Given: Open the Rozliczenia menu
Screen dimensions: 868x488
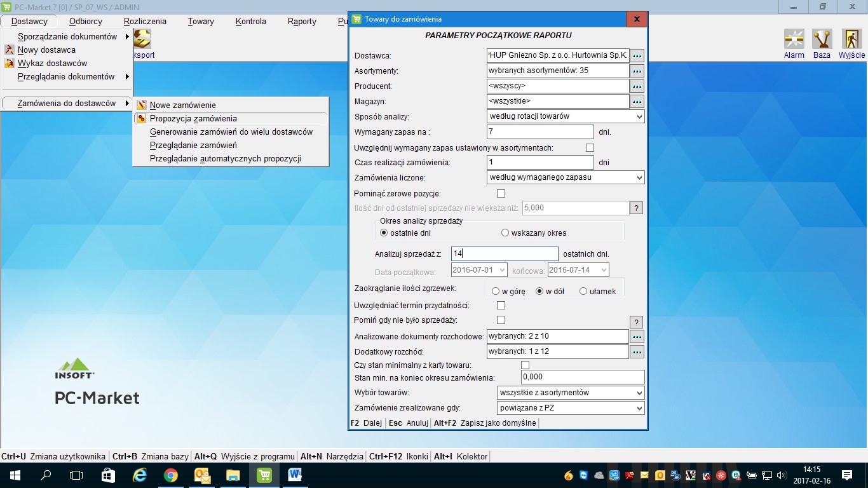Looking at the screenshot, I should pos(145,21).
